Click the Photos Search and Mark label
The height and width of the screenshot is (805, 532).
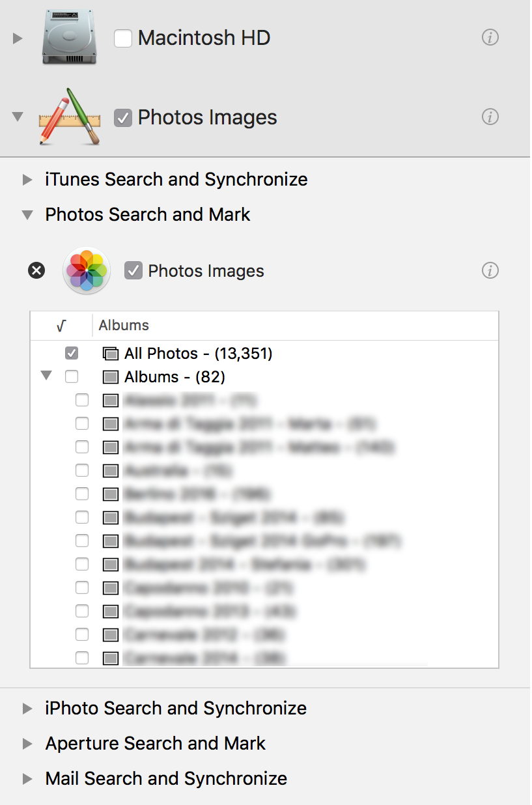click(x=148, y=215)
